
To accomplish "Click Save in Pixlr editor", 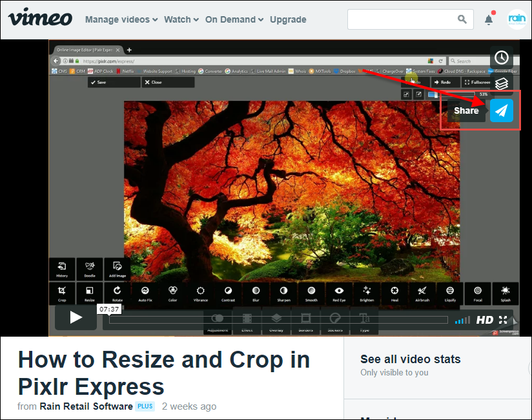I will (x=114, y=82).
